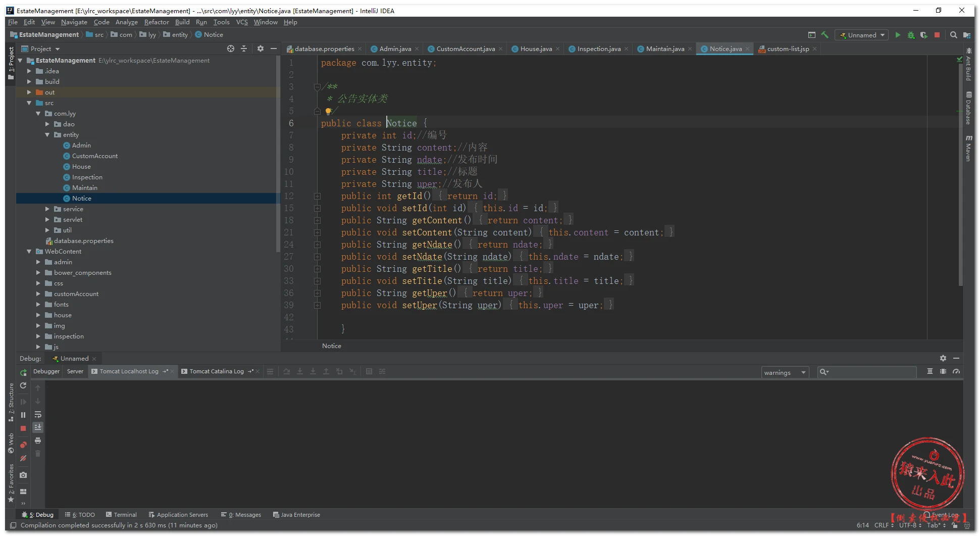
Task: Toggle soft-wrap in the debug console
Action: pyautogui.click(x=38, y=414)
